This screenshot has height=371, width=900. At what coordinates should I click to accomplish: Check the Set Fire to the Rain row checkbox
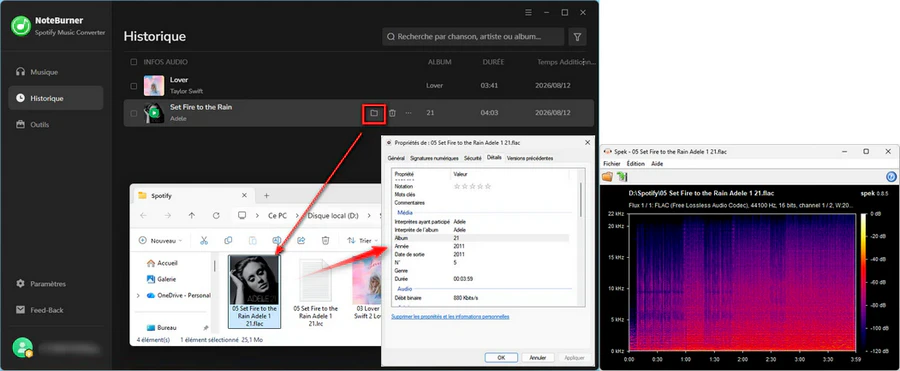[134, 114]
